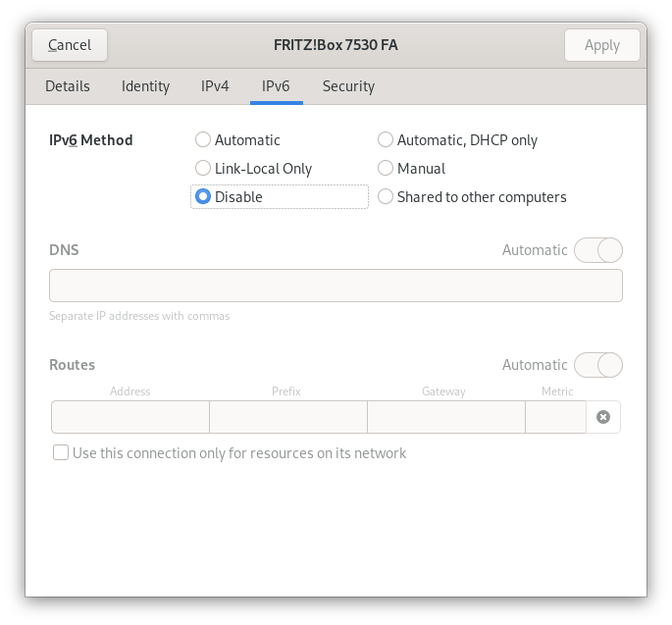Select Manual IPv6 method
Screen dimensions: 672x625
386,169
